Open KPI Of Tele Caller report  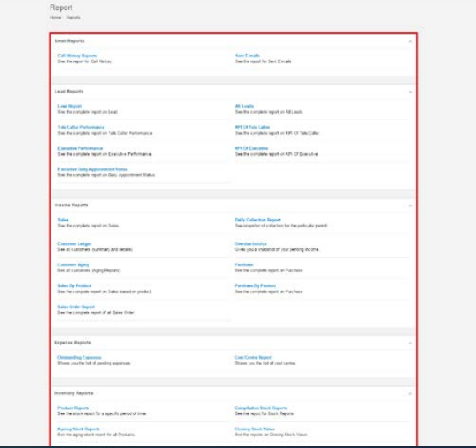coord(252,127)
